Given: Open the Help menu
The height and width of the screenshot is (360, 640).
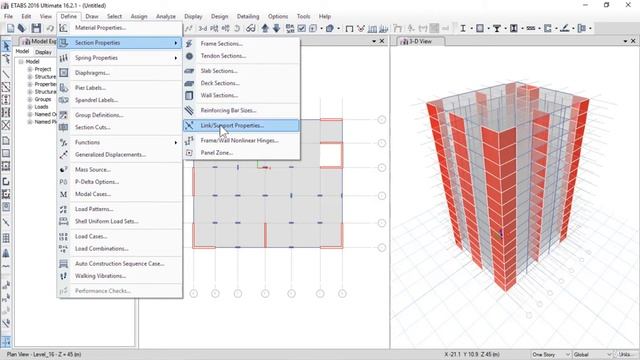Looking at the screenshot, I should [x=325, y=16].
